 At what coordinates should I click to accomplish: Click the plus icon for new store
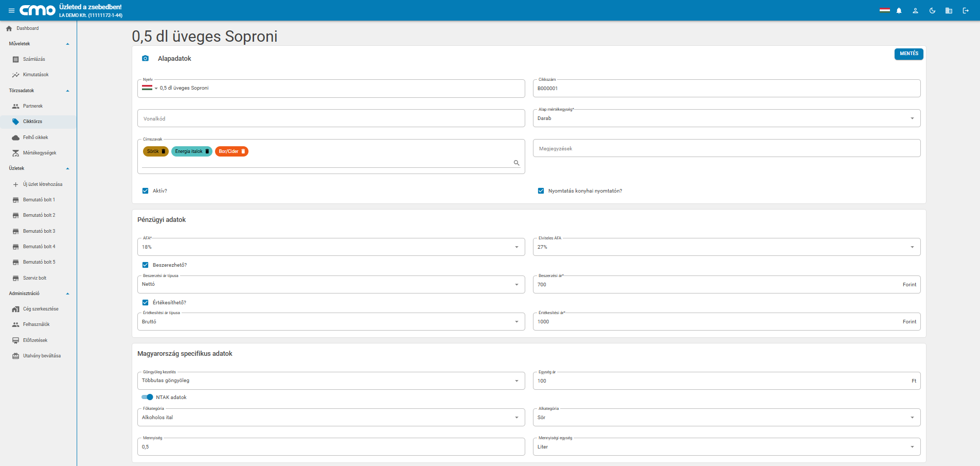pyautogui.click(x=15, y=184)
